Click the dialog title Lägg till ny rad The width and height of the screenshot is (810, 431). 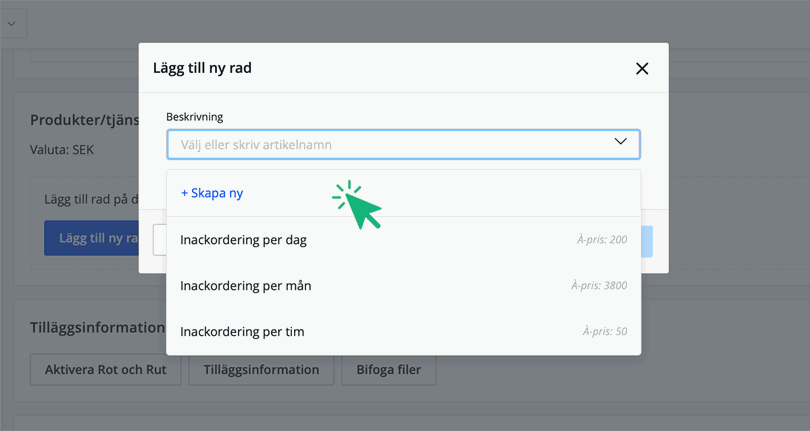202,68
